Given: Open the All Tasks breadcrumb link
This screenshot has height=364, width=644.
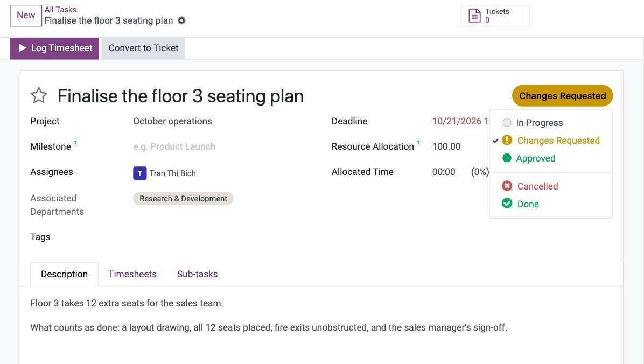Looking at the screenshot, I should click(x=60, y=10).
